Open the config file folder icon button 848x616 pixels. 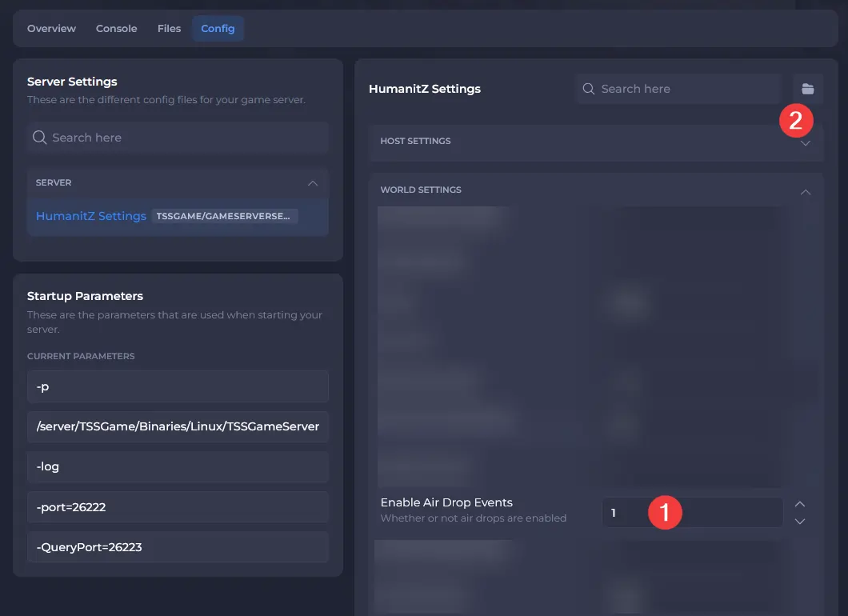807,89
